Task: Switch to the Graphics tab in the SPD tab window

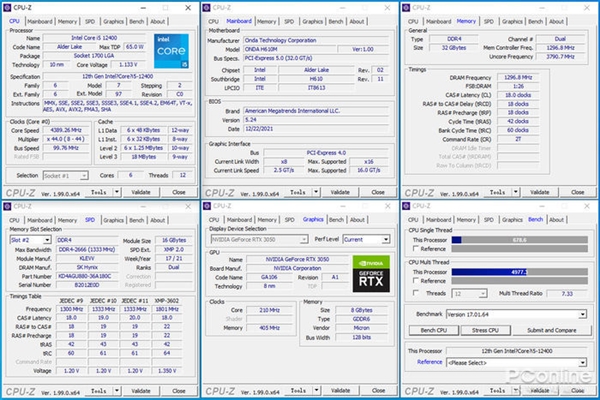Action: 114,220
